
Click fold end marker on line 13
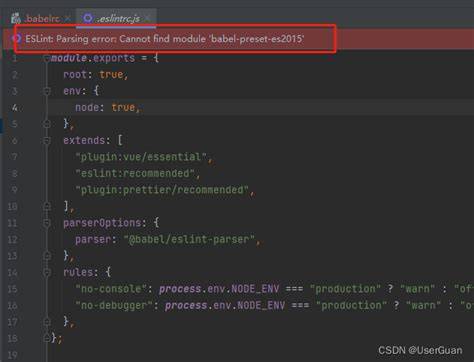(x=47, y=256)
